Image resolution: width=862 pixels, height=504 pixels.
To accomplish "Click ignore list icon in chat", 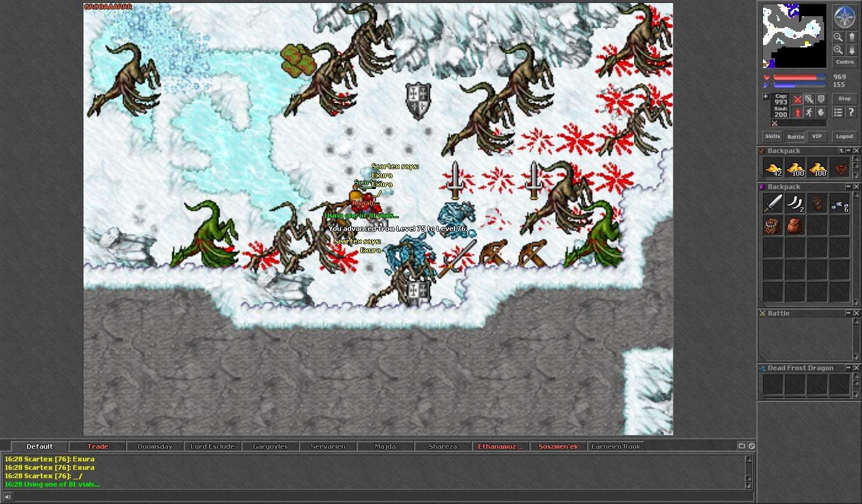I will tap(752, 446).
